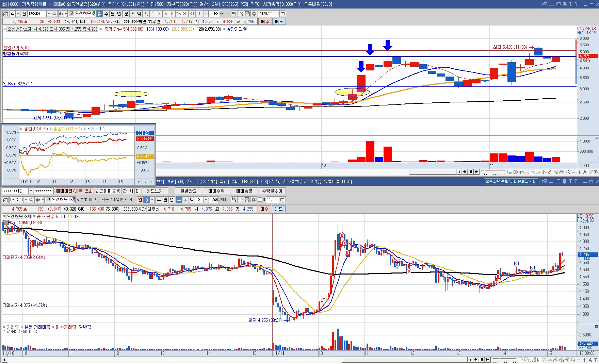Open 매매마크/내역 조회 tab
The height and width of the screenshot is (364, 599).
pyautogui.click(x=74, y=191)
